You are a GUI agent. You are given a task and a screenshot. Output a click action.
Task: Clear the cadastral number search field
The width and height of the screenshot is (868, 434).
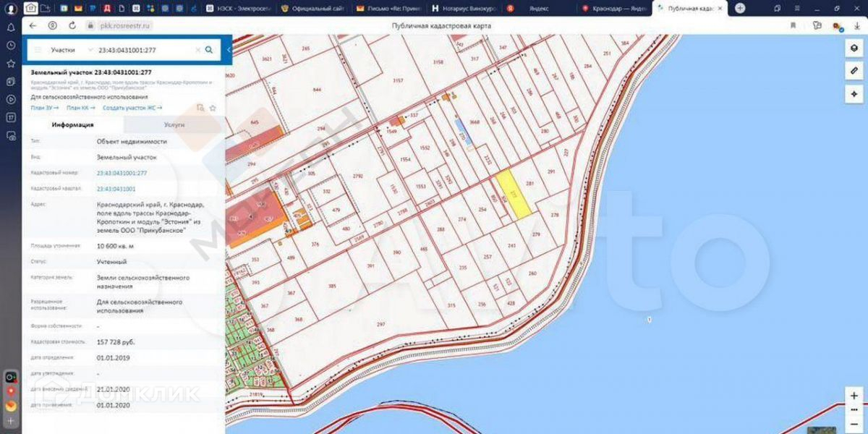[x=197, y=50]
